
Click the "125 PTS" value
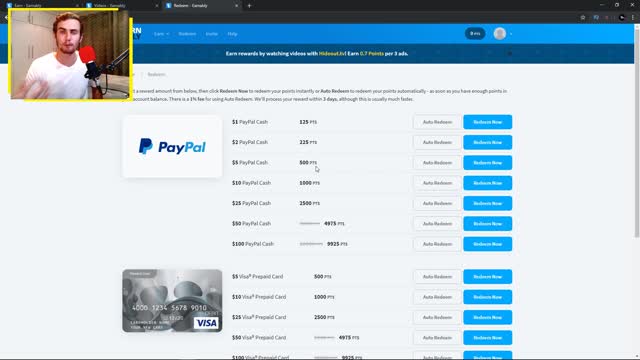tap(308, 122)
